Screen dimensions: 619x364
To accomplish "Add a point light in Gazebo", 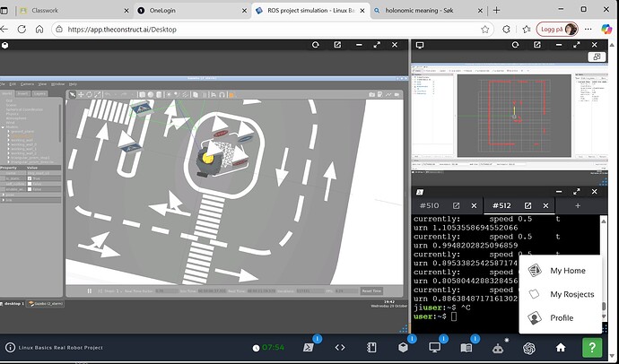I will point(169,95).
